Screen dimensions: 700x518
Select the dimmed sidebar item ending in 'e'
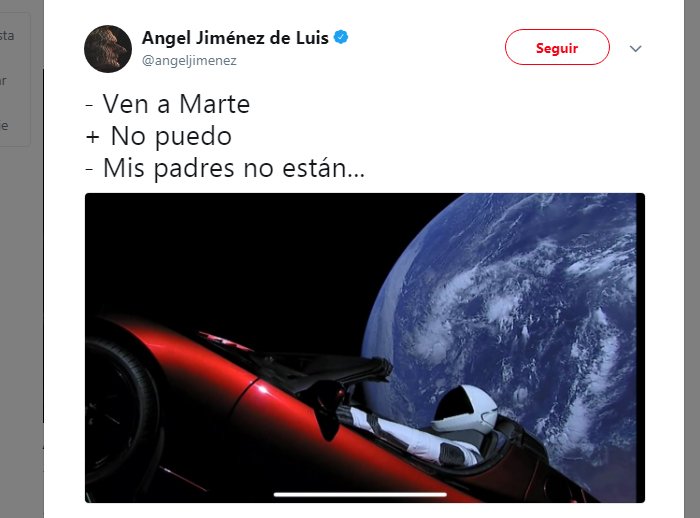coord(4,126)
